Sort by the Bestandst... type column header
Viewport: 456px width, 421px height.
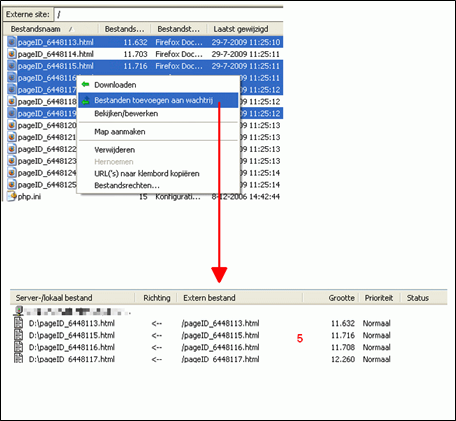(179, 29)
